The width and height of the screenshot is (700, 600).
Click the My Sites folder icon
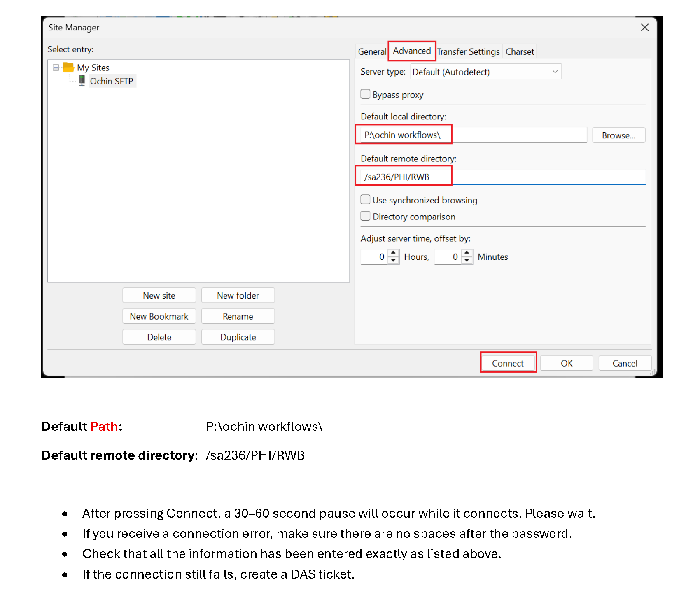click(x=68, y=67)
